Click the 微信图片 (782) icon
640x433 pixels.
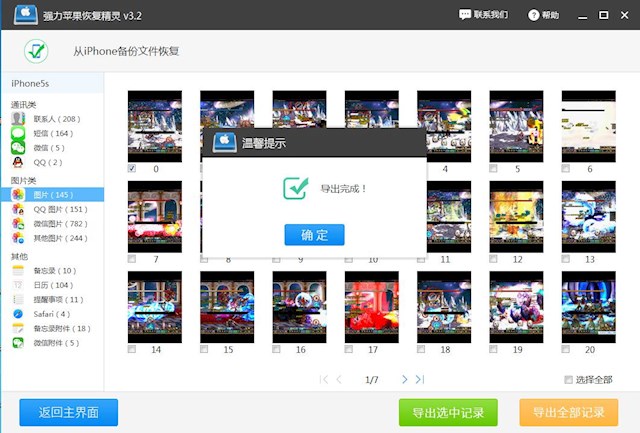tap(18, 224)
